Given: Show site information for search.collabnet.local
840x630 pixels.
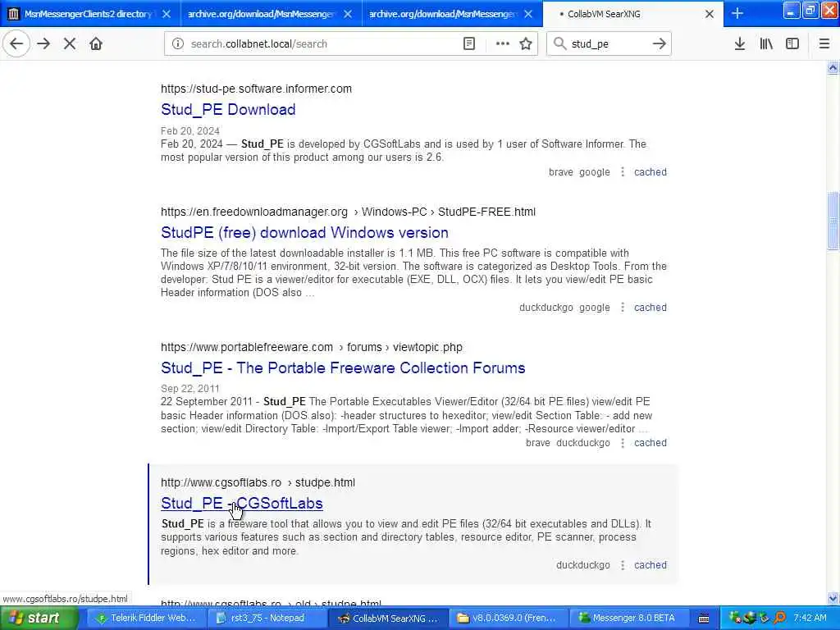Looking at the screenshot, I should pos(178,44).
